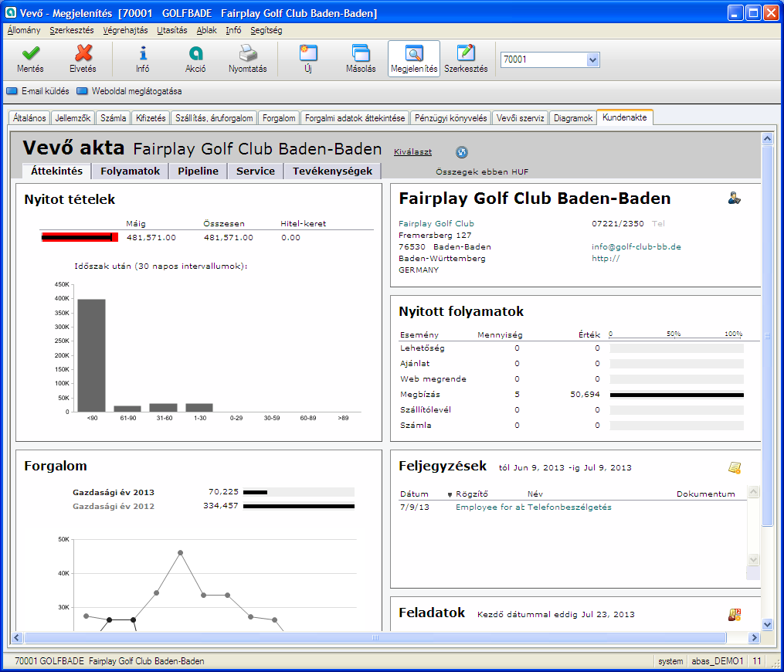Click the Gazdasági év 2013 turnover bar
This screenshot has width=784, height=672.
coord(298,493)
